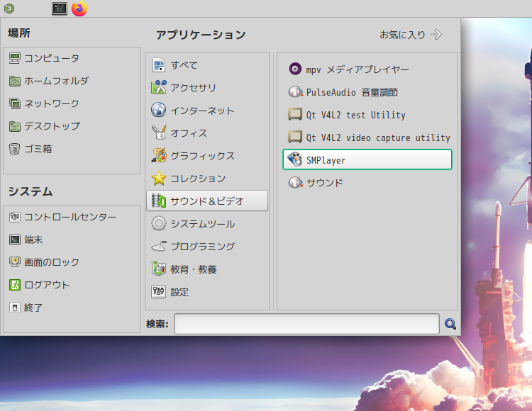Open ホームフォルダ home folder icon
Screen dimensions: 532x411
click(15, 81)
